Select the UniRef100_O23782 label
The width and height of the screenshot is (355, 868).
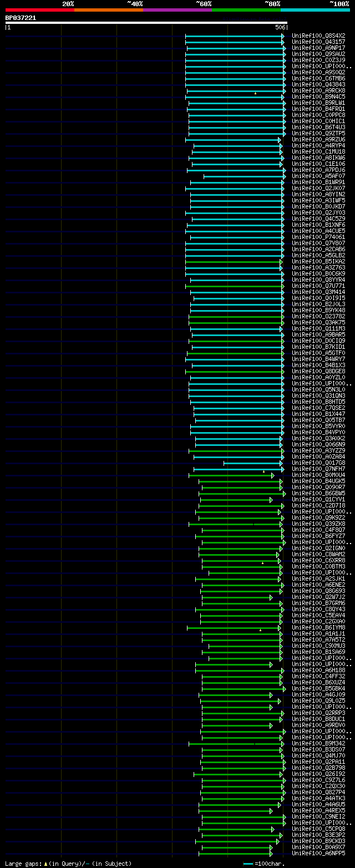pyautogui.click(x=318, y=316)
